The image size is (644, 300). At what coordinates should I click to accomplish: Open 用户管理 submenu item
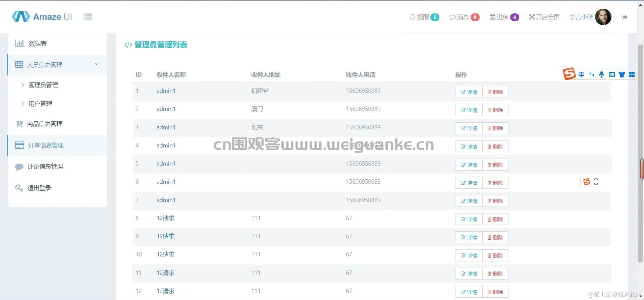coord(40,104)
